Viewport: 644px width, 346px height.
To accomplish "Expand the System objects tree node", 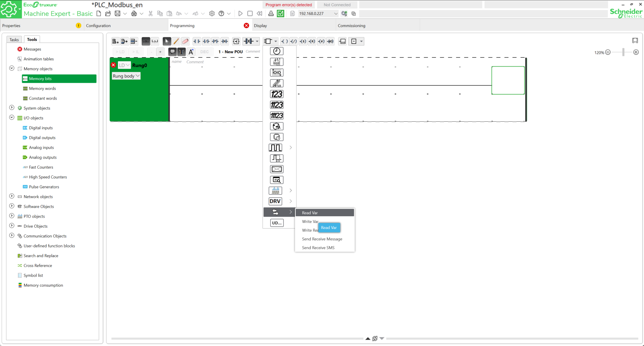I will coord(12,108).
